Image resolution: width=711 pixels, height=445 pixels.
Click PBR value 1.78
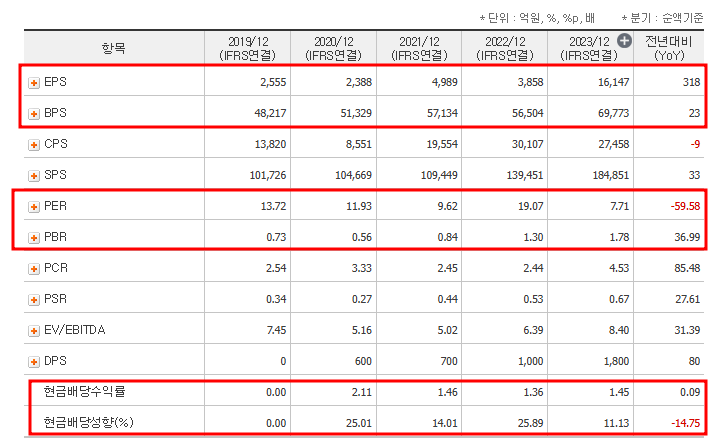pyautogui.click(x=619, y=237)
